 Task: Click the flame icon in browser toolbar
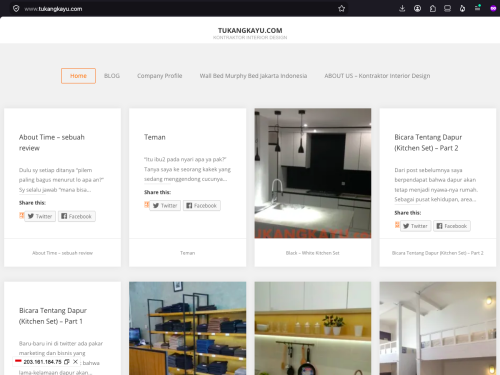[462, 9]
